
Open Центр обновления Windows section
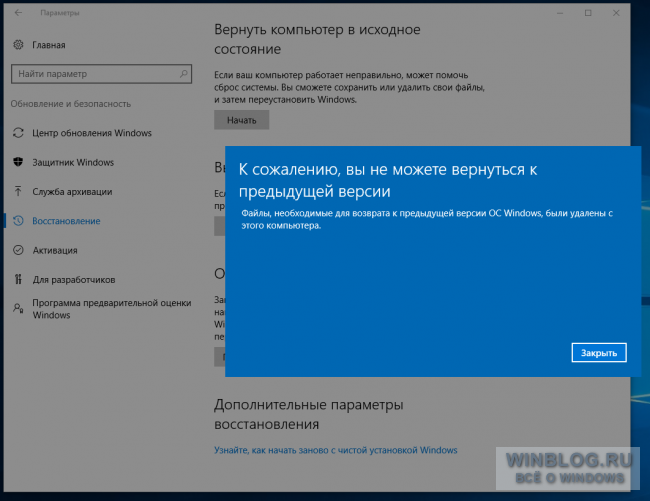pyautogui.click(x=92, y=133)
